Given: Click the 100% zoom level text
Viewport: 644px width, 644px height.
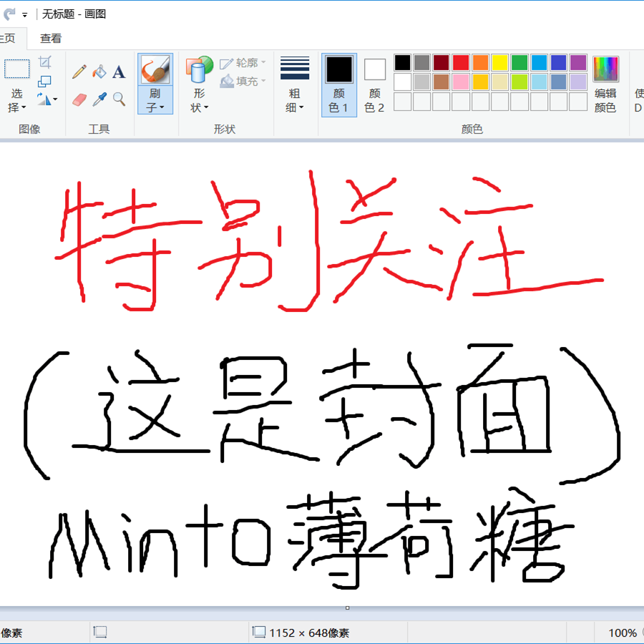Looking at the screenshot, I should point(623,633).
